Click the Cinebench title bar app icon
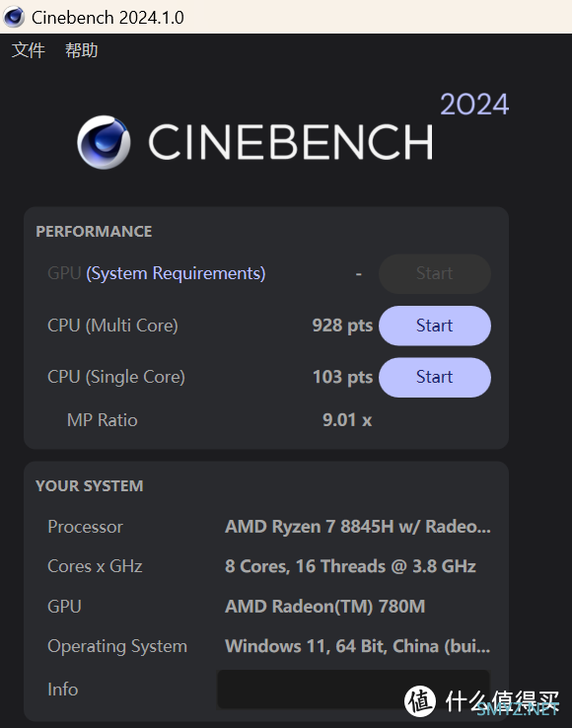This screenshot has height=728, width=572. click(x=14, y=17)
